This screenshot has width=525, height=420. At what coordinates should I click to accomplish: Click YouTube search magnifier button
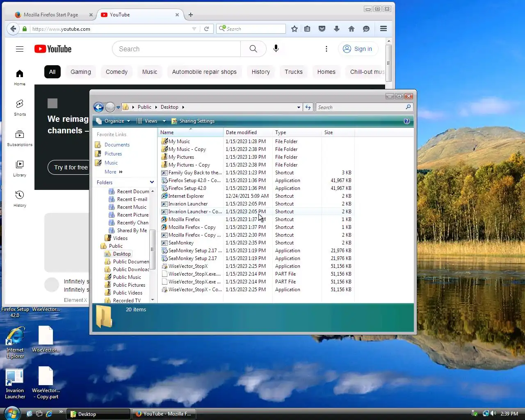coord(253,49)
